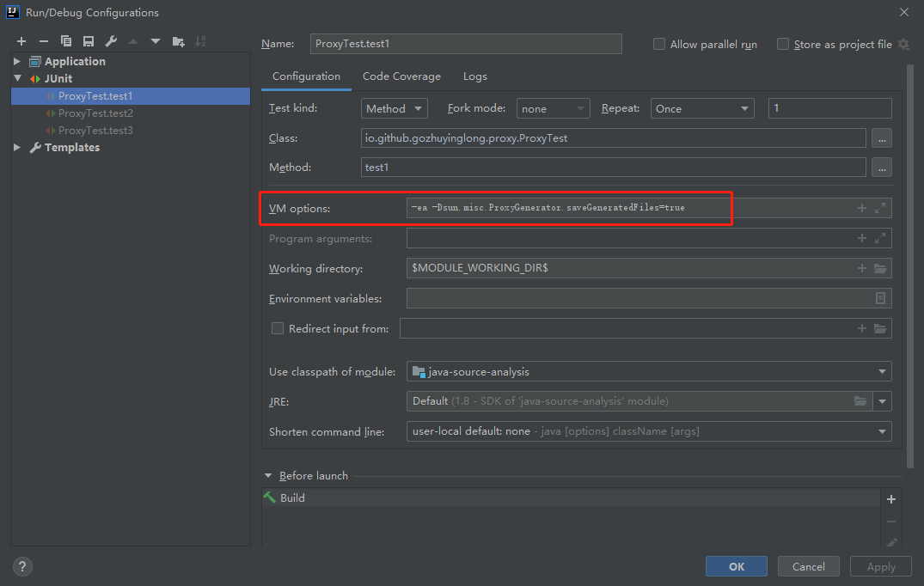Select ProxyTest.test2 in the configuration tree
This screenshot has width=924, height=586.
[x=95, y=113]
